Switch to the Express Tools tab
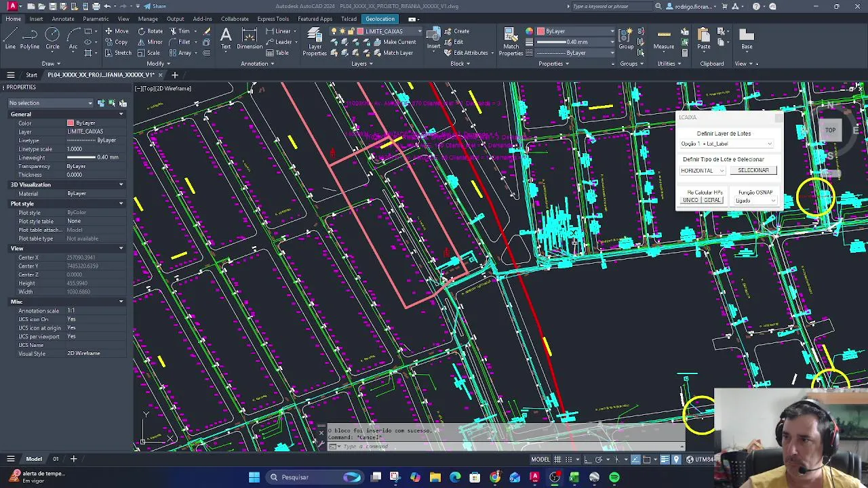This screenshot has height=488, width=868. (273, 19)
